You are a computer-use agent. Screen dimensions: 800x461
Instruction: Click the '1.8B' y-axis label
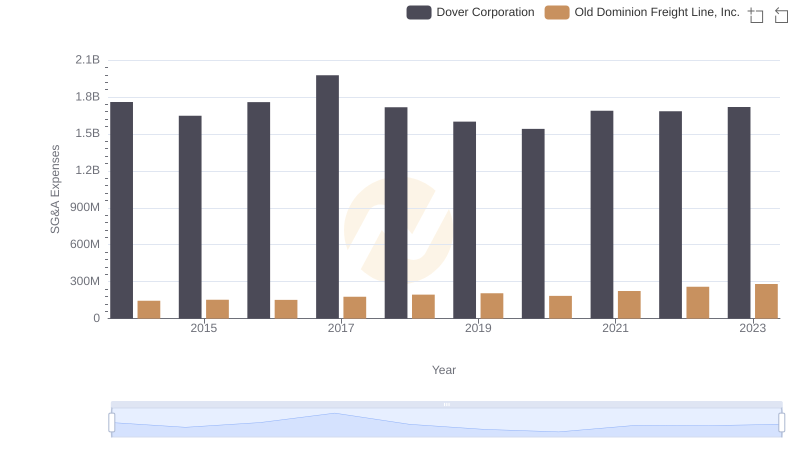coord(87,97)
